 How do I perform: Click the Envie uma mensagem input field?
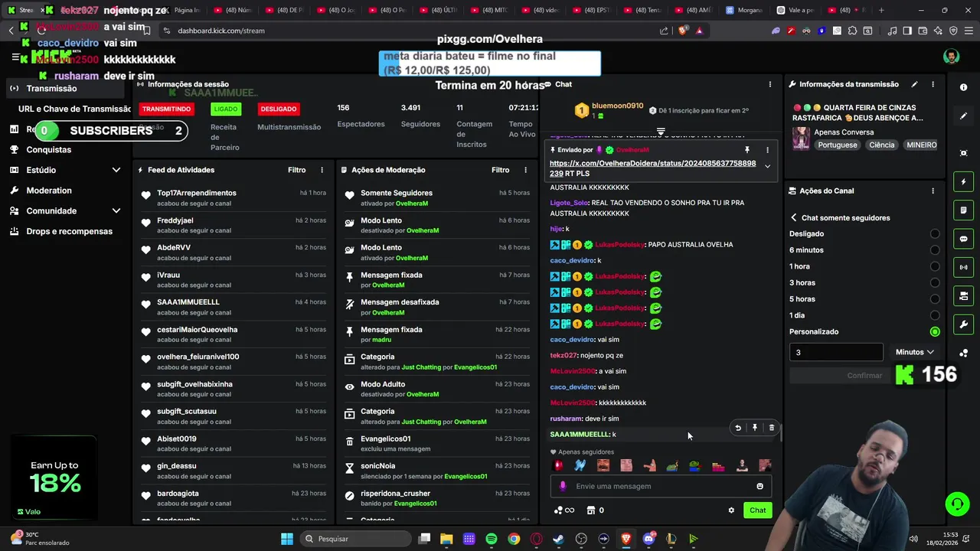pyautogui.click(x=662, y=486)
